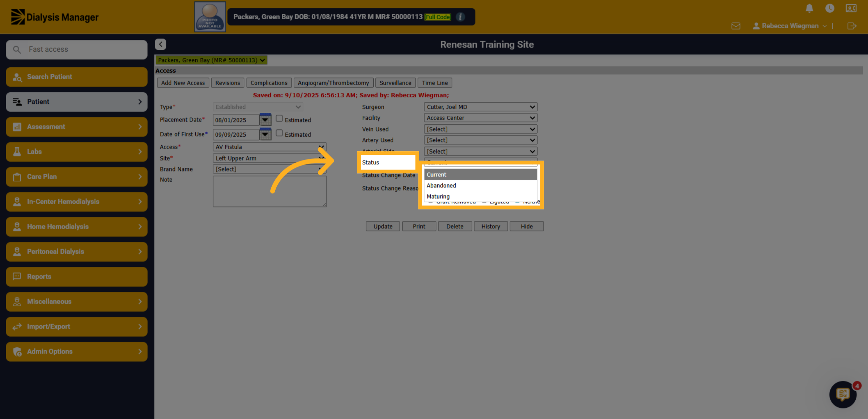The width and height of the screenshot is (868, 419).
Task: Open Search Patient from sidebar
Action: (77, 77)
